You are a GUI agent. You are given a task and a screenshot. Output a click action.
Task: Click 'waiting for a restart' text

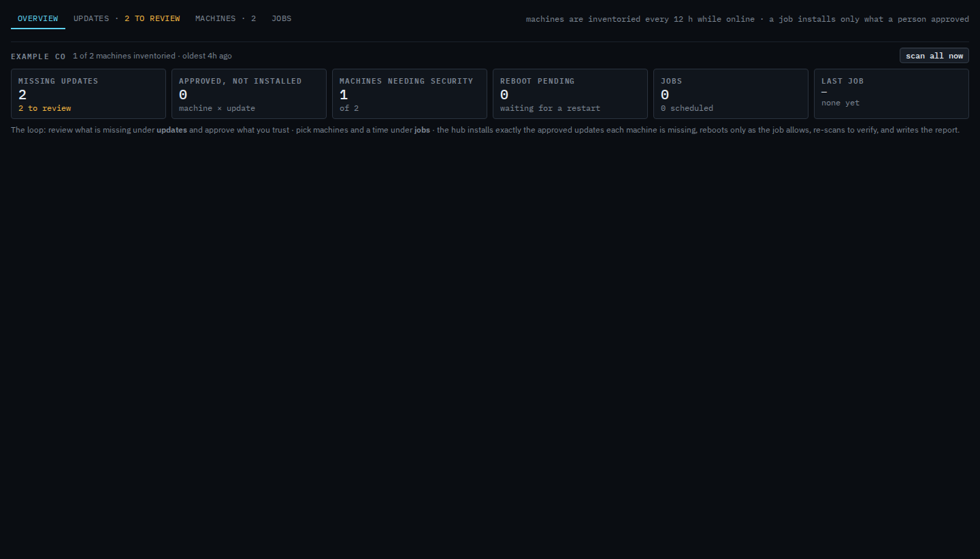click(550, 108)
